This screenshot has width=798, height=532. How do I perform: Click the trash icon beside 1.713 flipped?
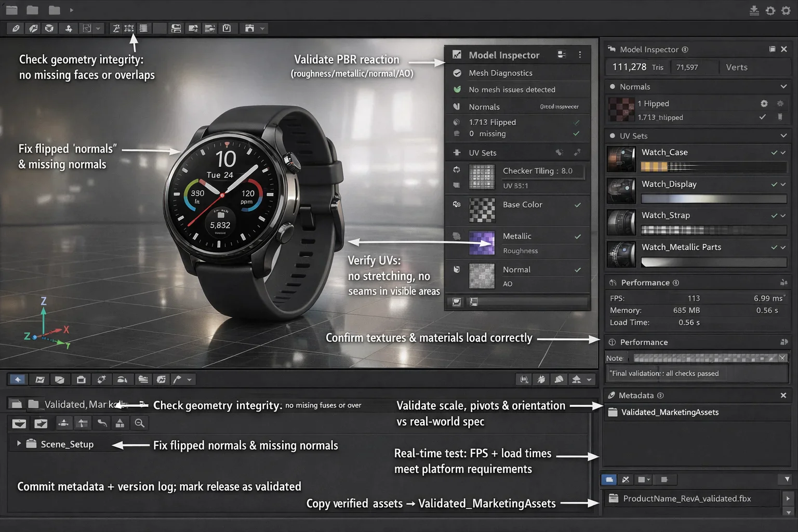[780, 117]
